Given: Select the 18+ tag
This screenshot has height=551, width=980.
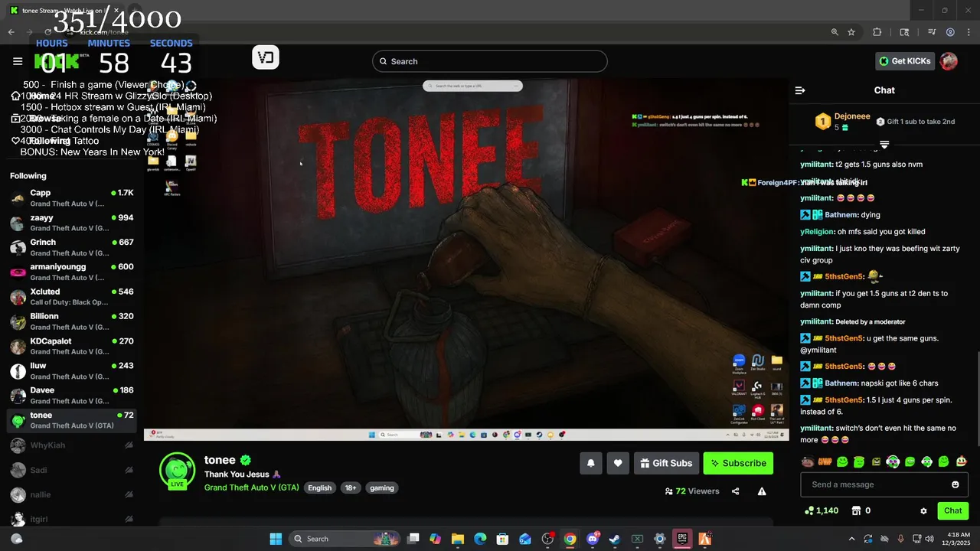Looking at the screenshot, I should pyautogui.click(x=350, y=487).
